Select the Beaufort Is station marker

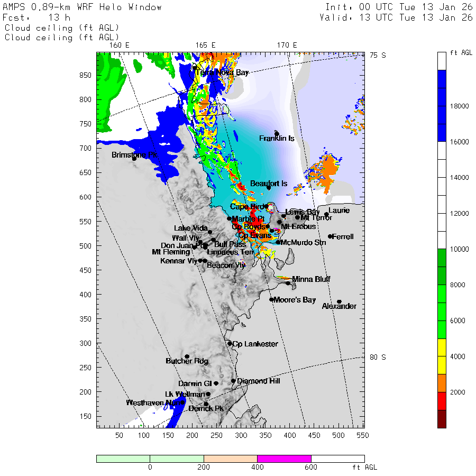269,188
